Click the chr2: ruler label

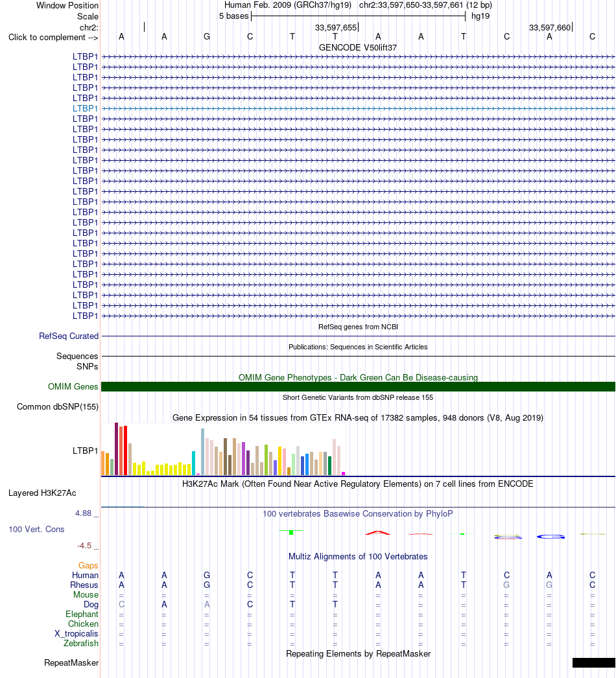pyautogui.click(x=89, y=28)
